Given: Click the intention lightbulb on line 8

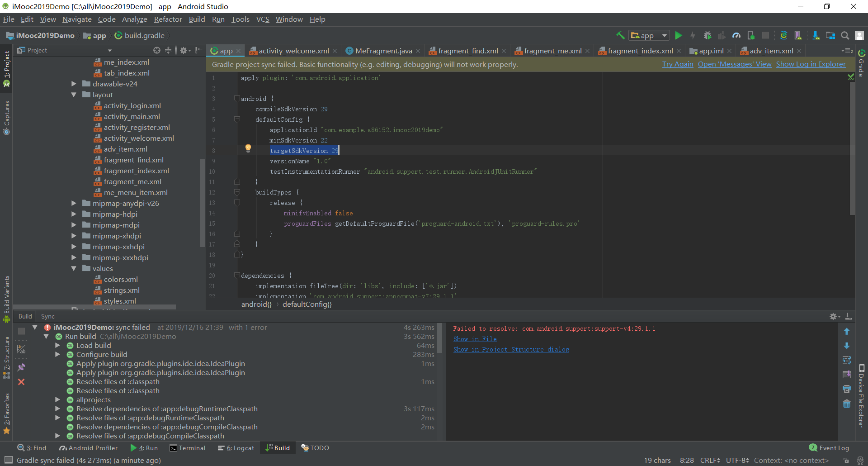Looking at the screenshot, I should 248,148.
